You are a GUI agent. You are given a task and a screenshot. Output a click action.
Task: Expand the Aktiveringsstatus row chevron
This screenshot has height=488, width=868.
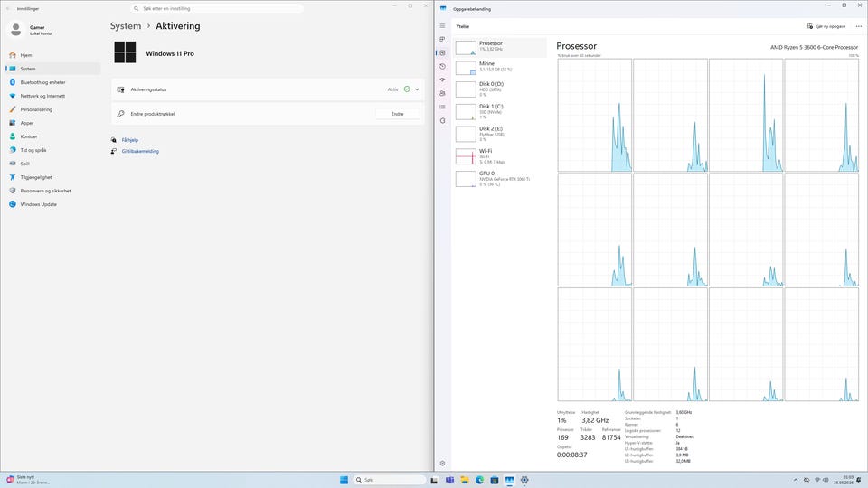(417, 89)
